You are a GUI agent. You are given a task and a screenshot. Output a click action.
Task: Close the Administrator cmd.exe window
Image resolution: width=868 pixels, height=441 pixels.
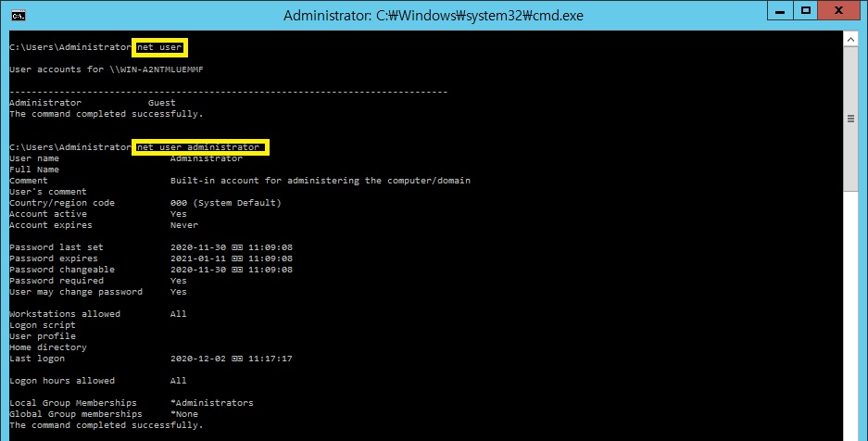click(x=838, y=10)
